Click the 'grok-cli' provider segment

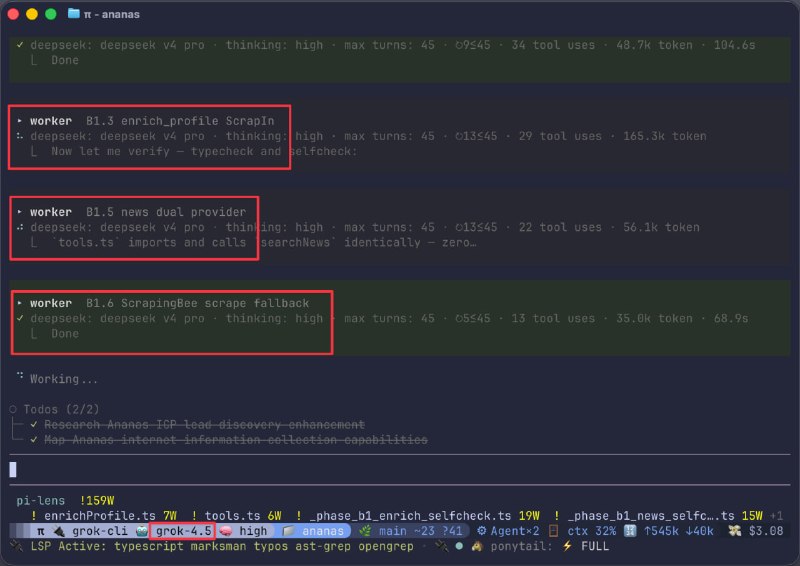click(x=100, y=531)
